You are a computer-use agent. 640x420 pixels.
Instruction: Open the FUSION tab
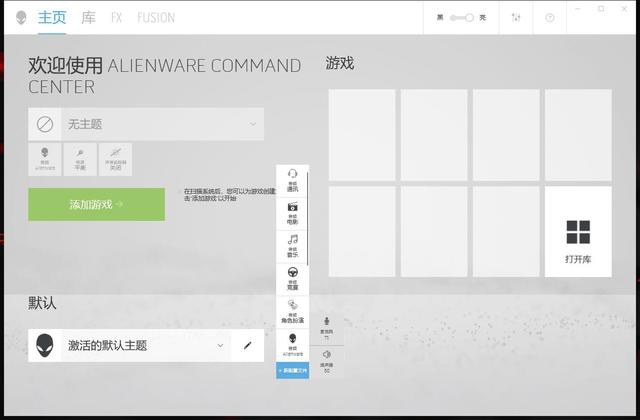tap(156, 18)
